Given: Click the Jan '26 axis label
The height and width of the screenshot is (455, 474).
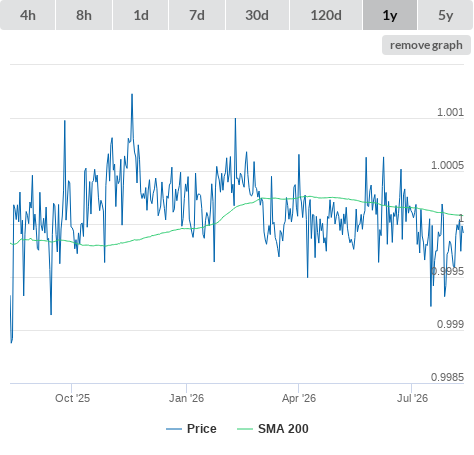Looking at the screenshot, I should (x=186, y=398).
